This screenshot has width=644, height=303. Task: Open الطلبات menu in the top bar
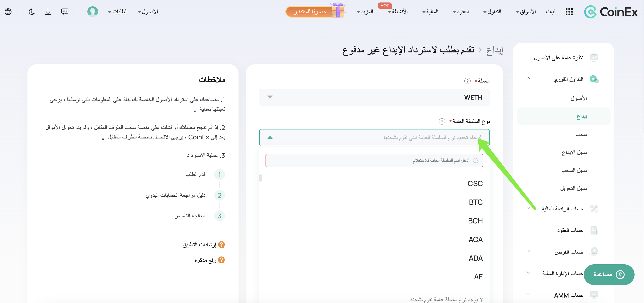tap(118, 12)
